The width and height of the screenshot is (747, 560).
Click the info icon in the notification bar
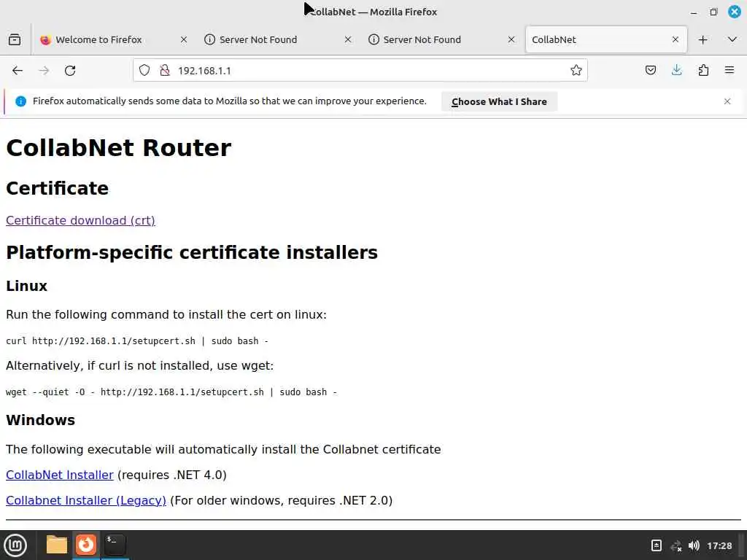coord(20,101)
